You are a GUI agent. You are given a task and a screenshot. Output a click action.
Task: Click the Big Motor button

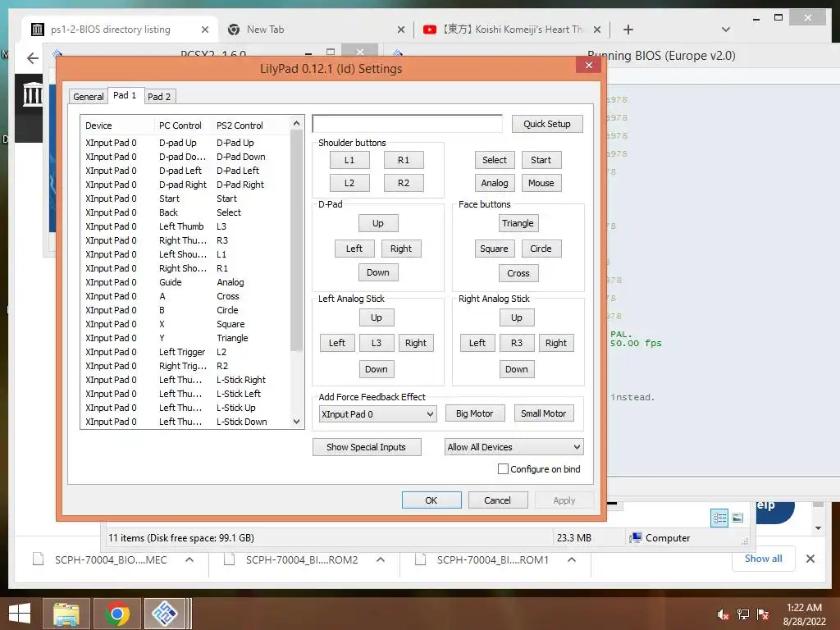(x=474, y=413)
